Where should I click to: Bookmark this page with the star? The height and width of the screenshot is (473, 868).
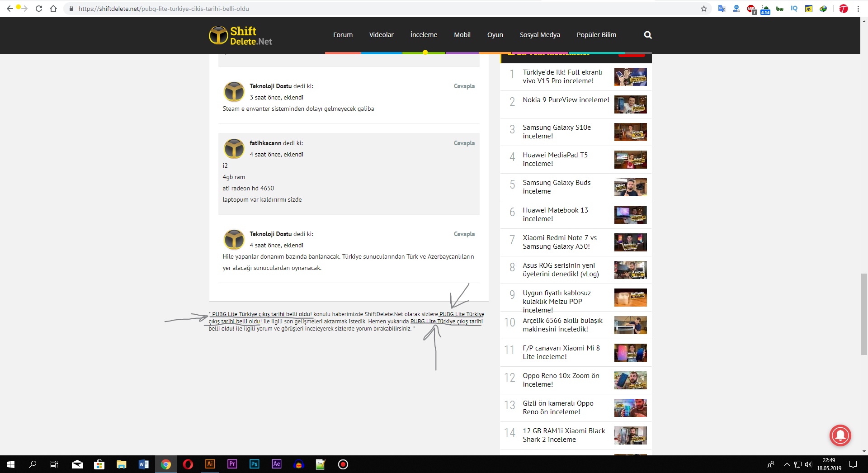[x=704, y=9]
